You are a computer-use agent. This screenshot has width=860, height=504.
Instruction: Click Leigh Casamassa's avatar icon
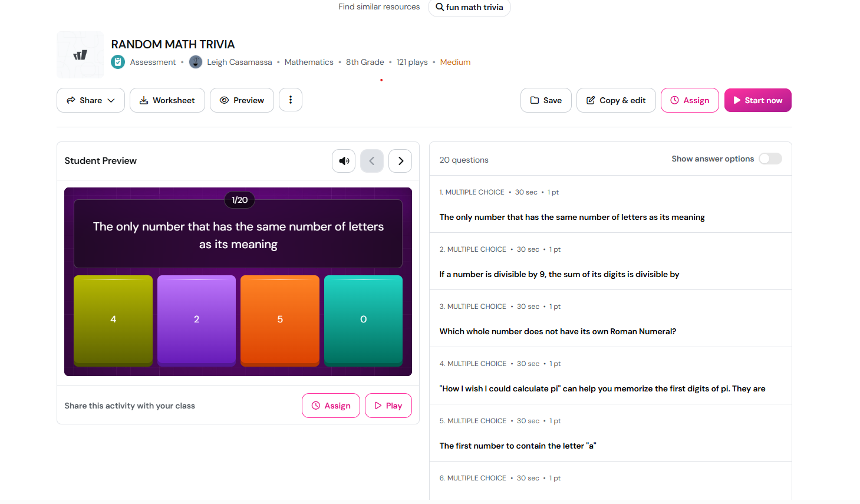coord(196,62)
